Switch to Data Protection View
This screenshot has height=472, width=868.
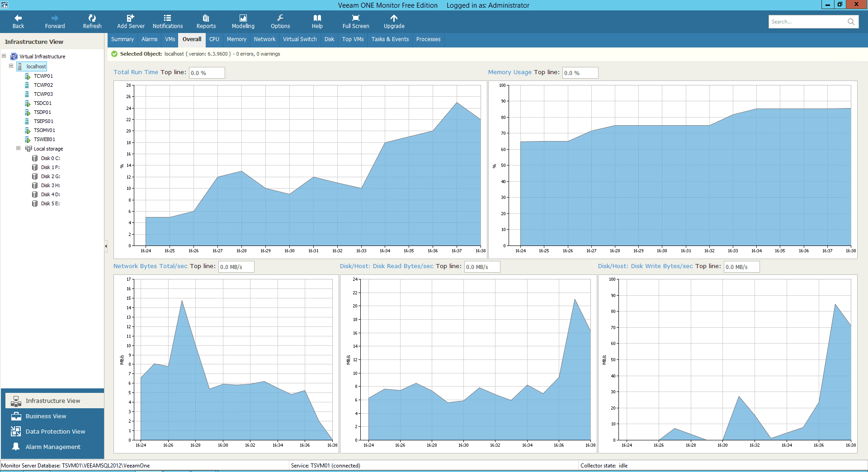point(55,431)
